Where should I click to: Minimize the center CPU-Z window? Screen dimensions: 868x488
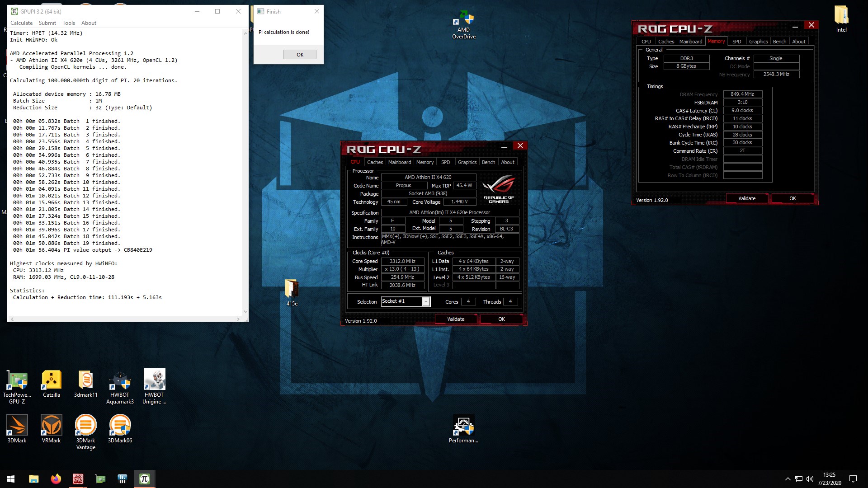tap(504, 146)
